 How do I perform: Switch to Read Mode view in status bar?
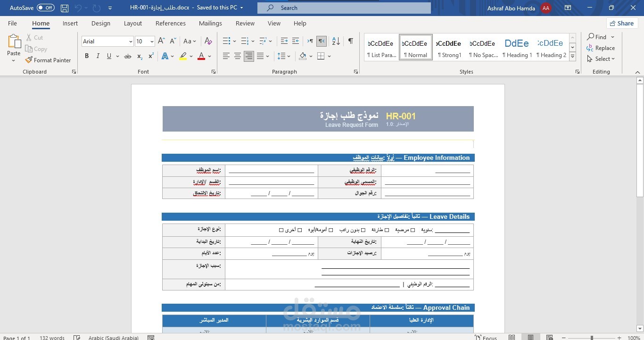tap(512, 337)
